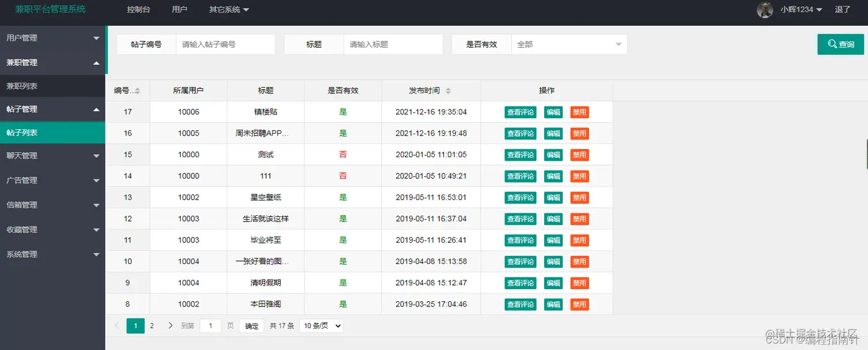The height and width of the screenshot is (350, 868).
Task: View comments for post 10
Action: (521, 262)
